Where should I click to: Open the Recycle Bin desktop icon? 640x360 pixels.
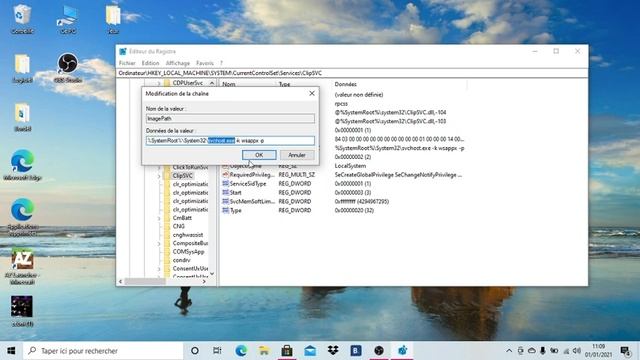point(22,19)
